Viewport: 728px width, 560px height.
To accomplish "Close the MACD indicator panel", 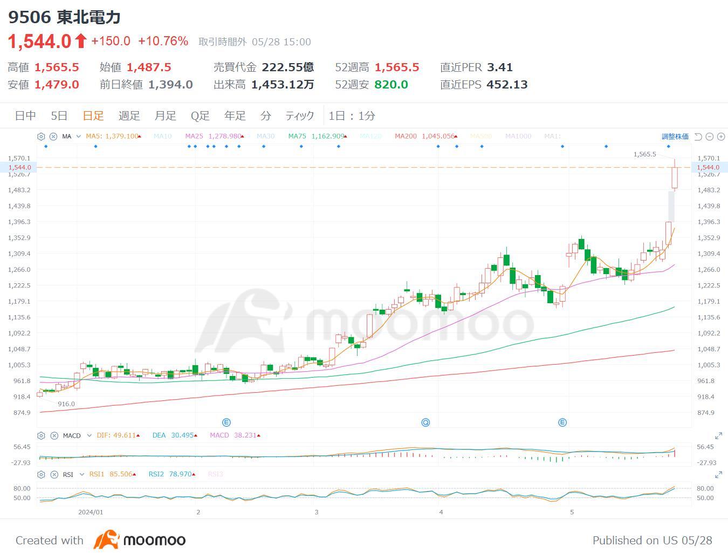I will (x=54, y=435).
